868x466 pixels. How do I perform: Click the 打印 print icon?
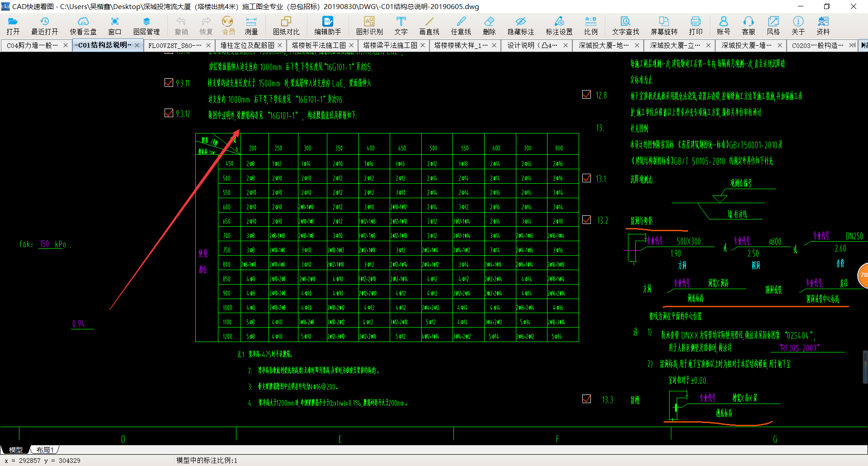[x=696, y=26]
